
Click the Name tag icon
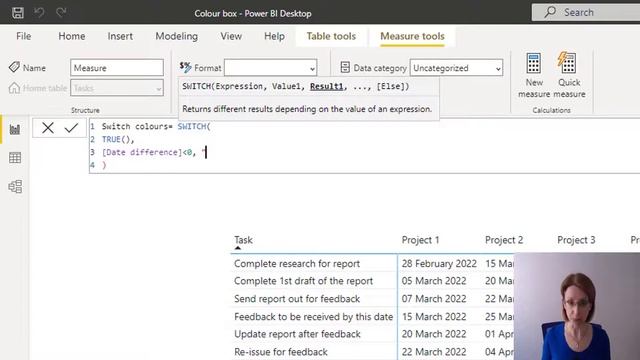point(14,67)
